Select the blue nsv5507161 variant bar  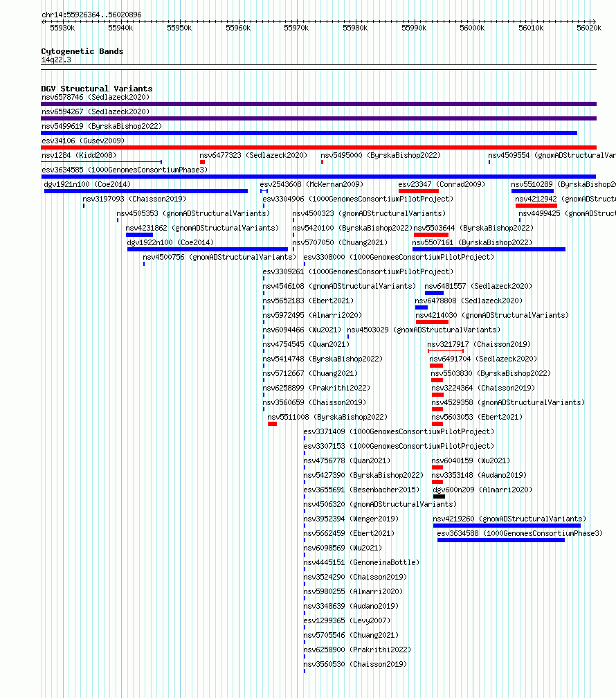[489, 250]
